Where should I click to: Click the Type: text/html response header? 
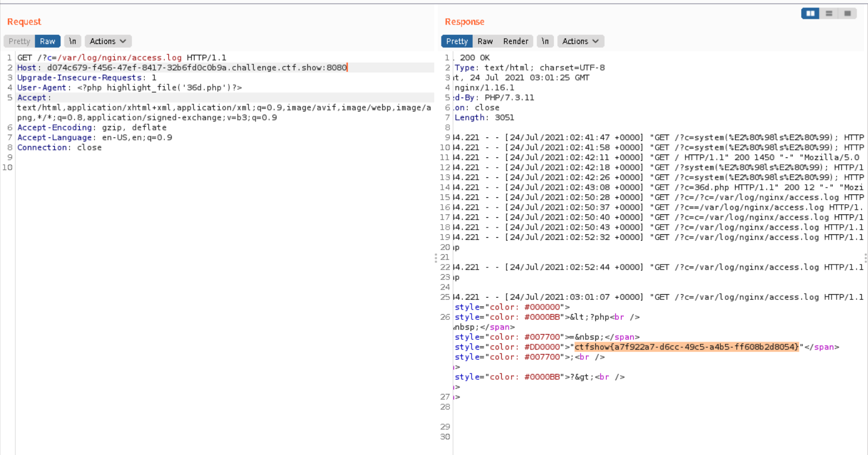point(530,67)
